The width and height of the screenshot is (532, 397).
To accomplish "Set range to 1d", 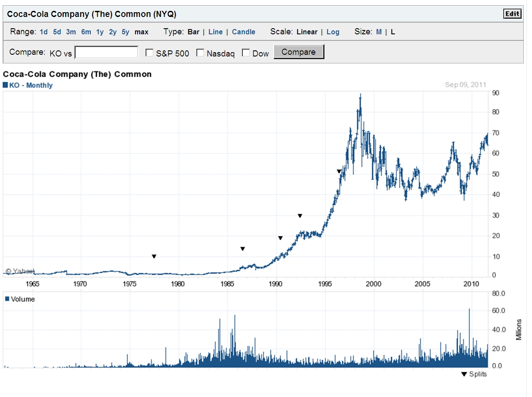I will pos(43,32).
